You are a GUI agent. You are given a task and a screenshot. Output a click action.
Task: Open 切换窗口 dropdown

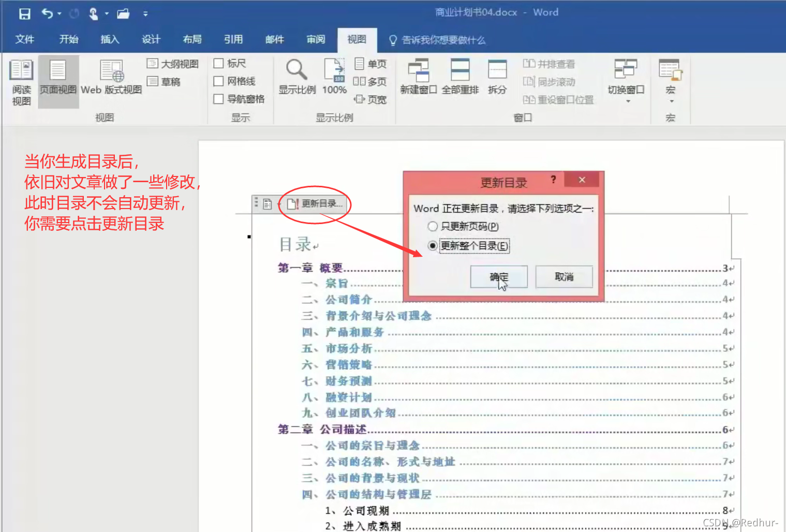click(x=626, y=81)
